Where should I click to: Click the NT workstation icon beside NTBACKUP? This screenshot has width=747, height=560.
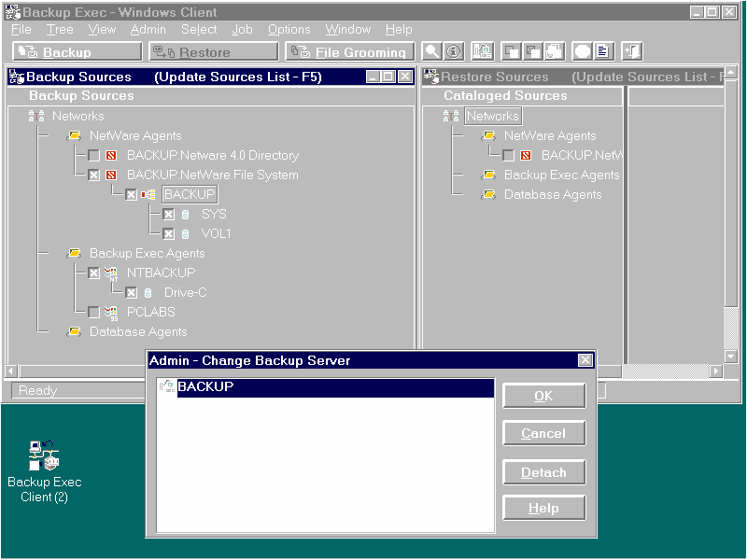pyautogui.click(x=111, y=273)
